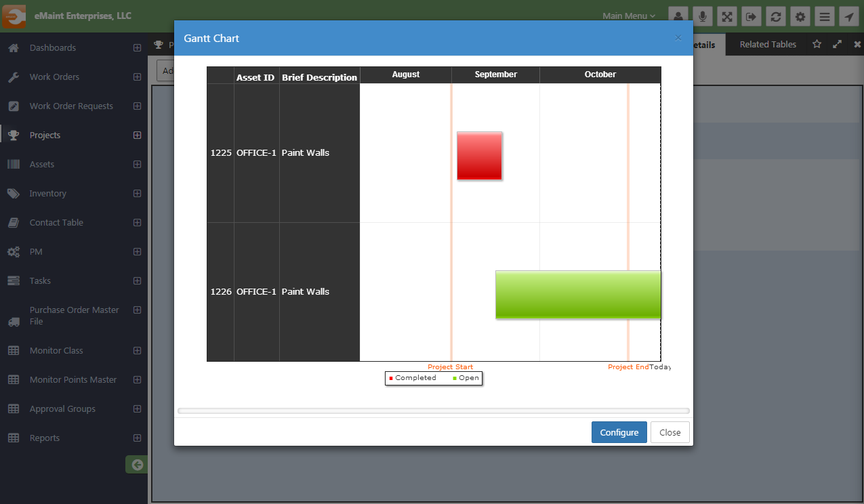The height and width of the screenshot is (504, 864).
Task: Click the fullscreen expand icon
Action: click(x=726, y=16)
